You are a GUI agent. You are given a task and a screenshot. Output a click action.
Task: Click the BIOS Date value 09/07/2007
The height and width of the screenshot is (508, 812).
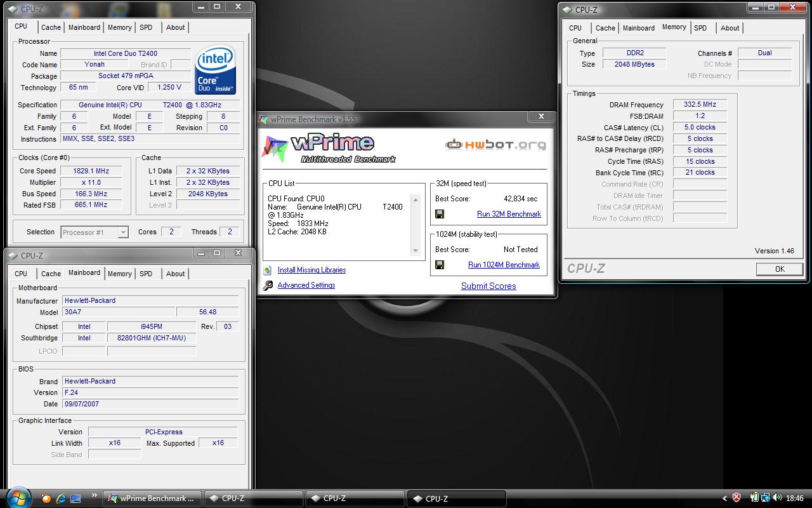(x=150, y=404)
